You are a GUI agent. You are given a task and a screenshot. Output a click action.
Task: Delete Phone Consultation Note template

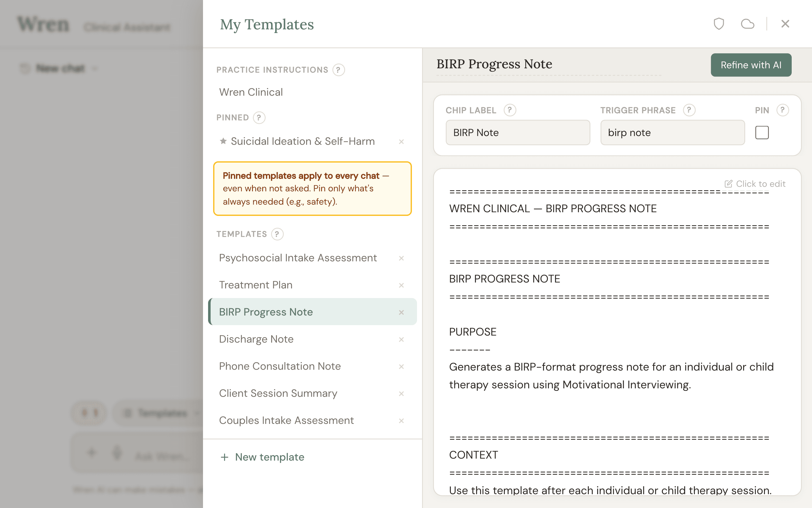click(x=401, y=367)
